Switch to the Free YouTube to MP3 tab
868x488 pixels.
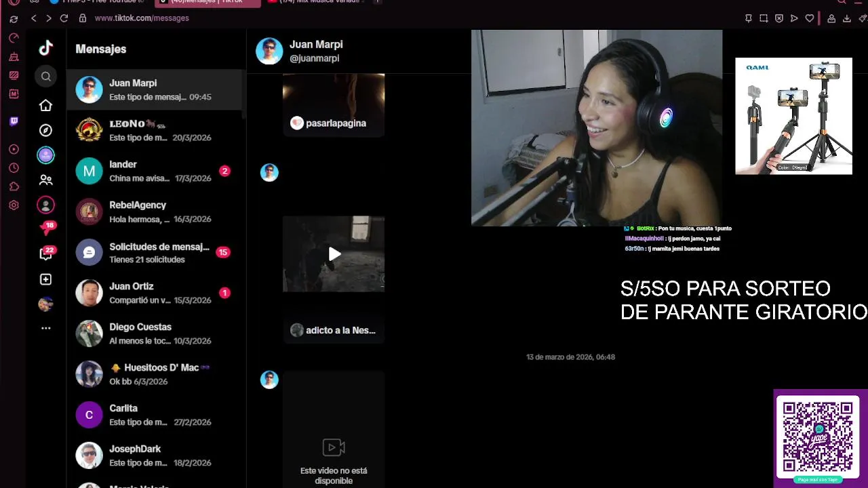98,3
